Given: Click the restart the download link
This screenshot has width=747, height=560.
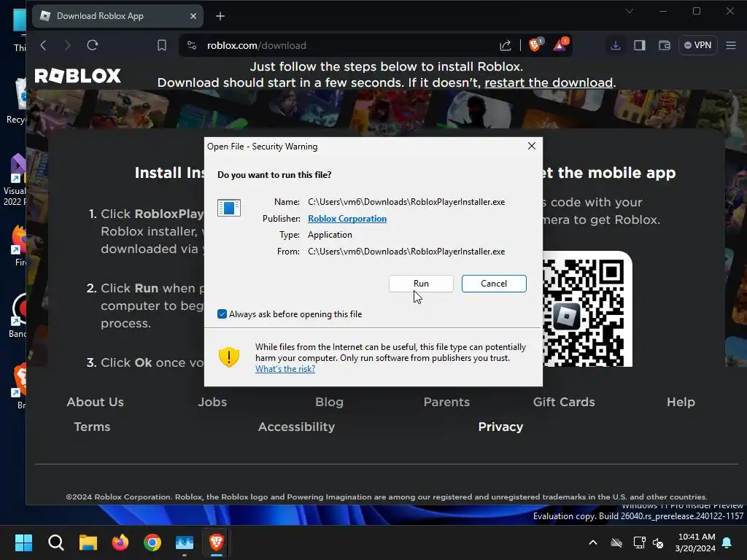Looking at the screenshot, I should click(549, 82).
